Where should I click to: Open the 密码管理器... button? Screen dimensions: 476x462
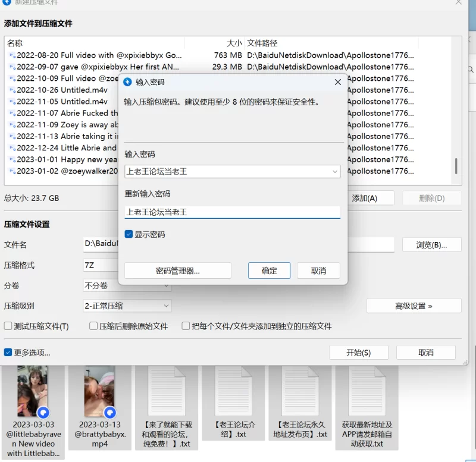pyautogui.click(x=177, y=271)
